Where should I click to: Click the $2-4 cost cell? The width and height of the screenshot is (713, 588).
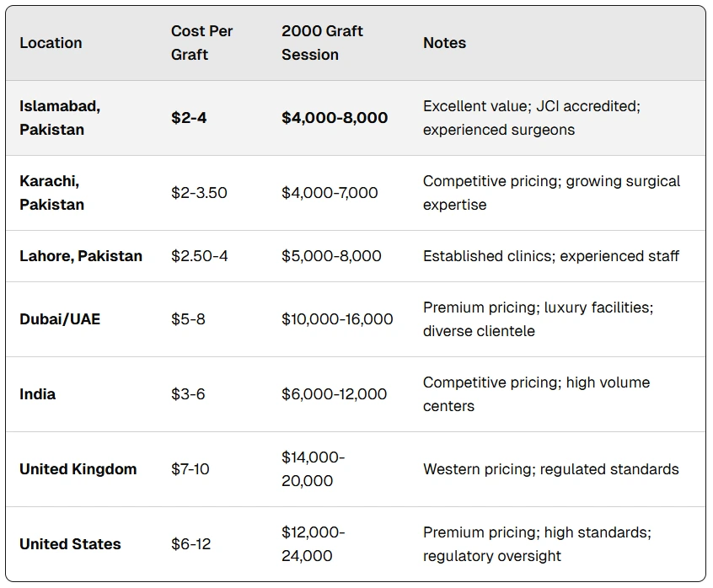pos(189,118)
